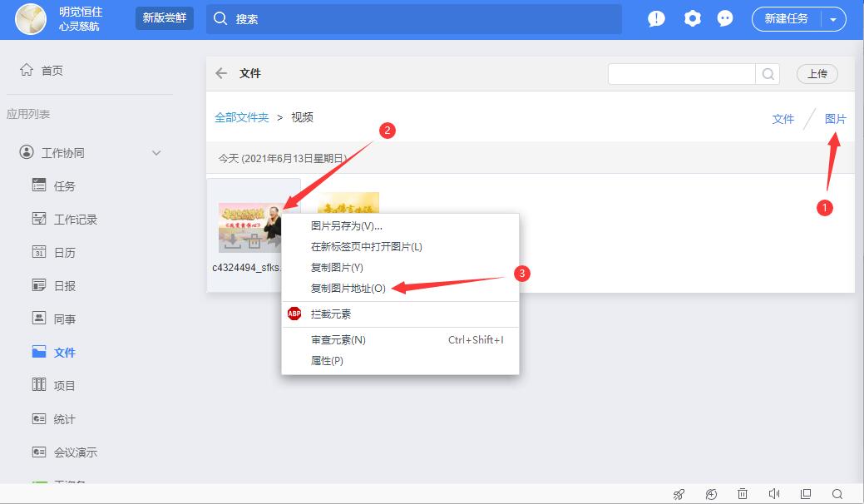Viewport: 864px width, 504px height.
Task: Open 日报 in the sidebar
Action: click(65, 286)
